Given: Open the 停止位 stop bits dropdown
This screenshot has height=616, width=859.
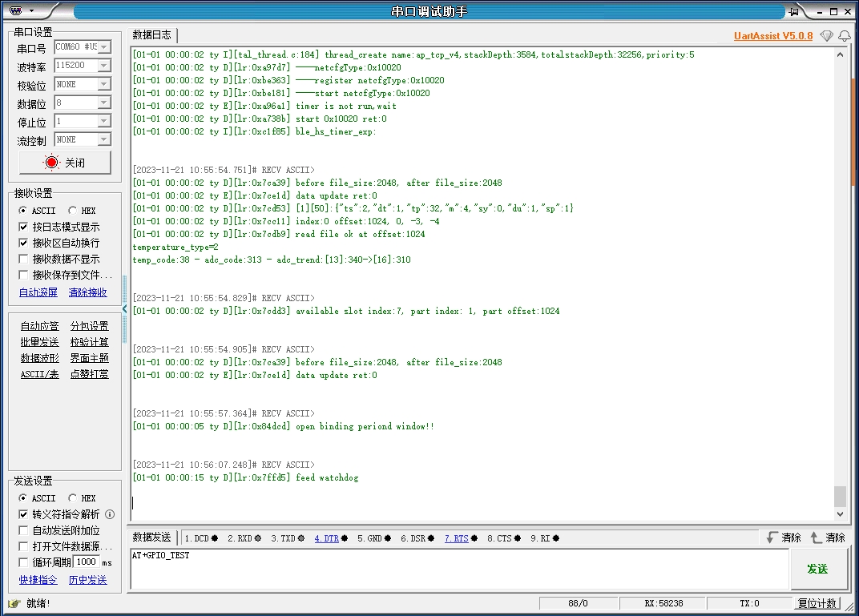Looking at the screenshot, I should [104, 121].
